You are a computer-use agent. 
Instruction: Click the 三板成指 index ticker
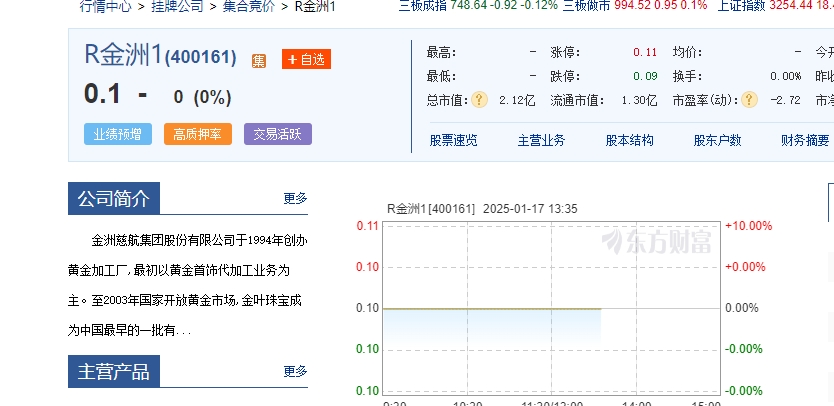[x=478, y=5]
